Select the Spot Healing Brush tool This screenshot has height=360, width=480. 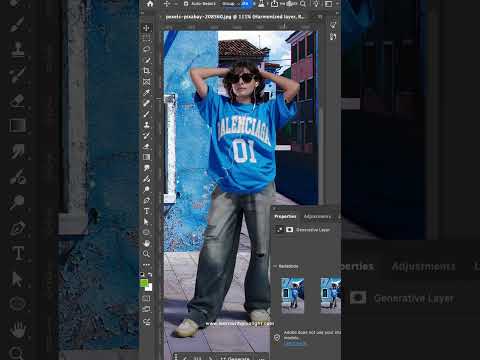pyautogui.click(x=146, y=103)
